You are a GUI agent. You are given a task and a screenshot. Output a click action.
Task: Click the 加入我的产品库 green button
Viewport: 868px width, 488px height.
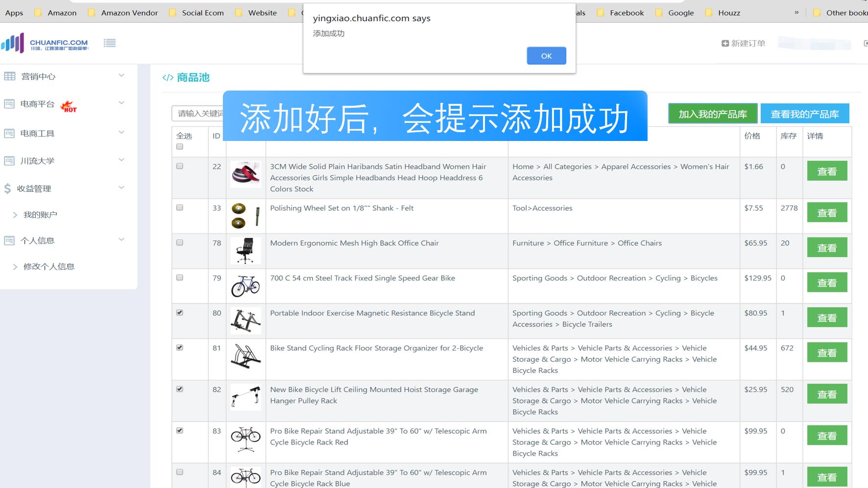coord(713,114)
